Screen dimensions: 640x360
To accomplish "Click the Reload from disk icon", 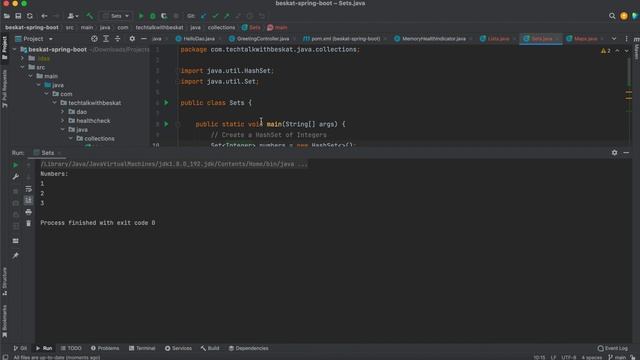I will click(29, 16).
